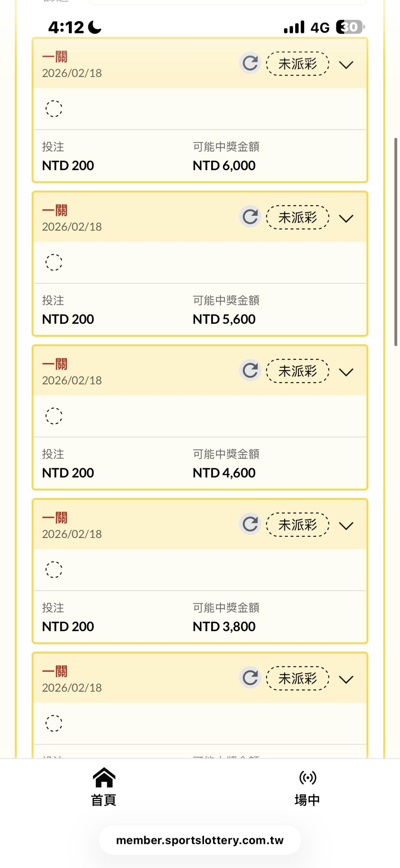400x868 pixels.
Task: Tap the member.sportslottery.com.tw address bar
Action: pos(200,840)
